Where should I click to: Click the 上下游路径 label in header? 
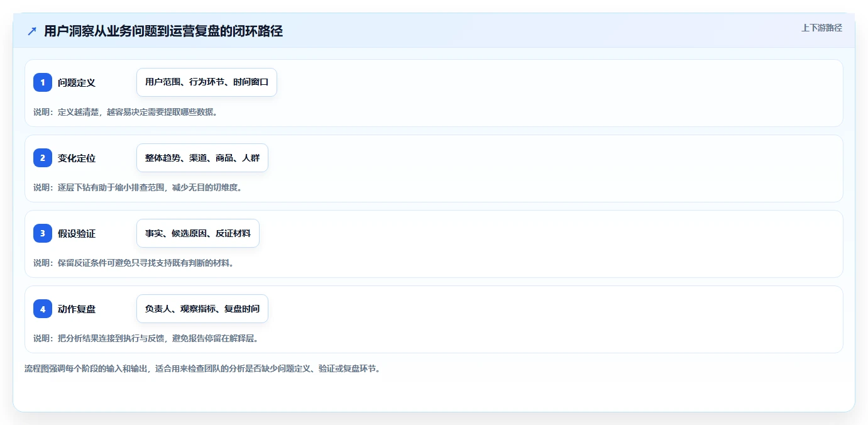click(x=821, y=28)
